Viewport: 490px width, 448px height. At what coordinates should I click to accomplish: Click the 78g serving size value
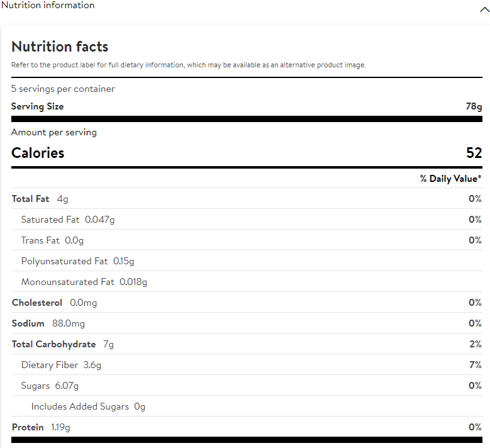(474, 106)
